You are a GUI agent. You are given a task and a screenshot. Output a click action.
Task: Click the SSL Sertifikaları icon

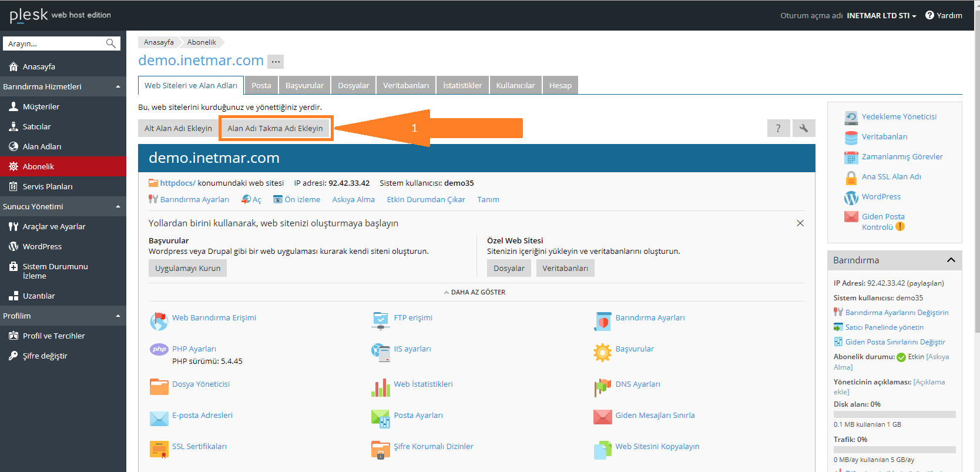[x=159, y=450]
